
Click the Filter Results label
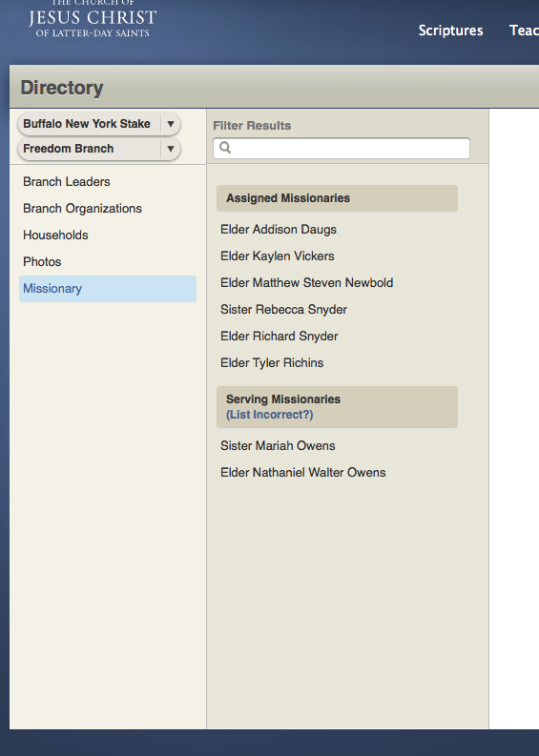pyautogui.click(x=252, y=125)
